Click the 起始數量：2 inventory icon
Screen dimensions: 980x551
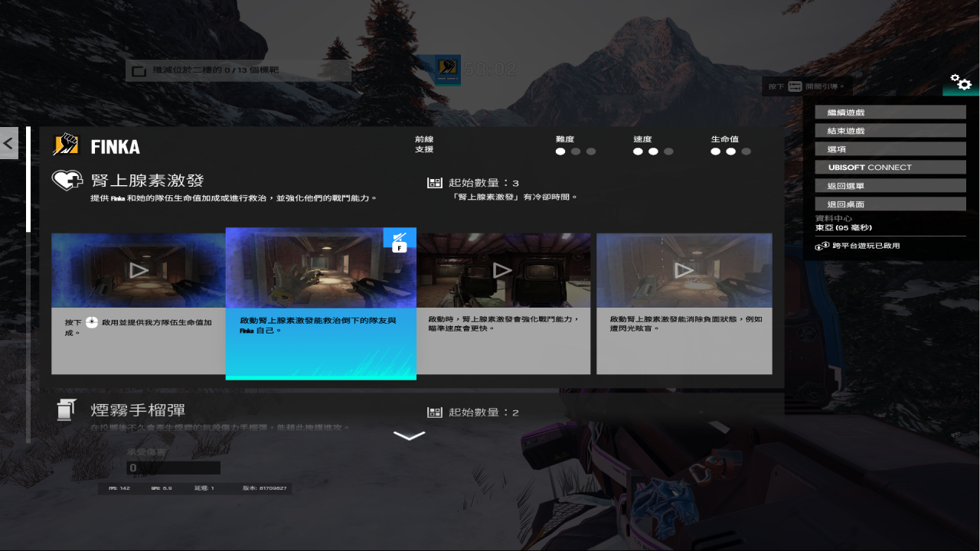(x=435, y=412)
